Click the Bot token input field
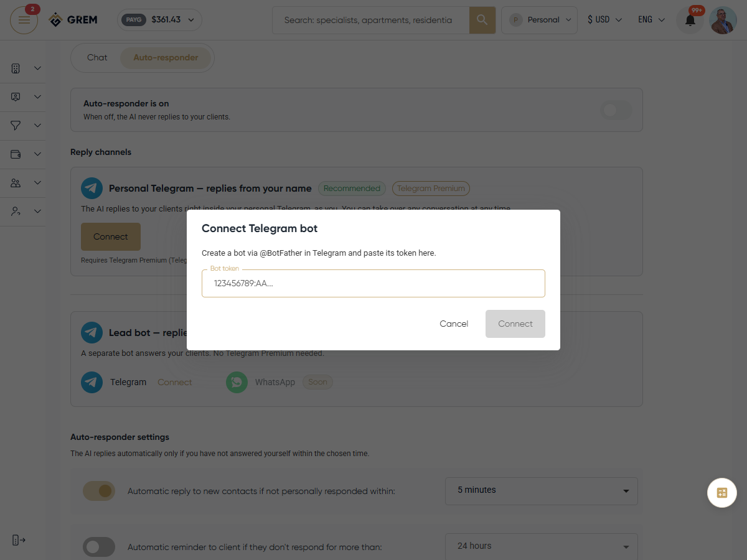Image resolution: width=747 pixels, height=560 pixels. coord(374,283)
